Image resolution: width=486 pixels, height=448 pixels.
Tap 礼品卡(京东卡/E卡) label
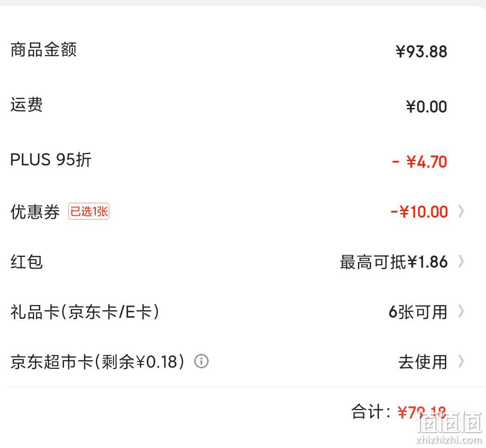coord(85,312)
